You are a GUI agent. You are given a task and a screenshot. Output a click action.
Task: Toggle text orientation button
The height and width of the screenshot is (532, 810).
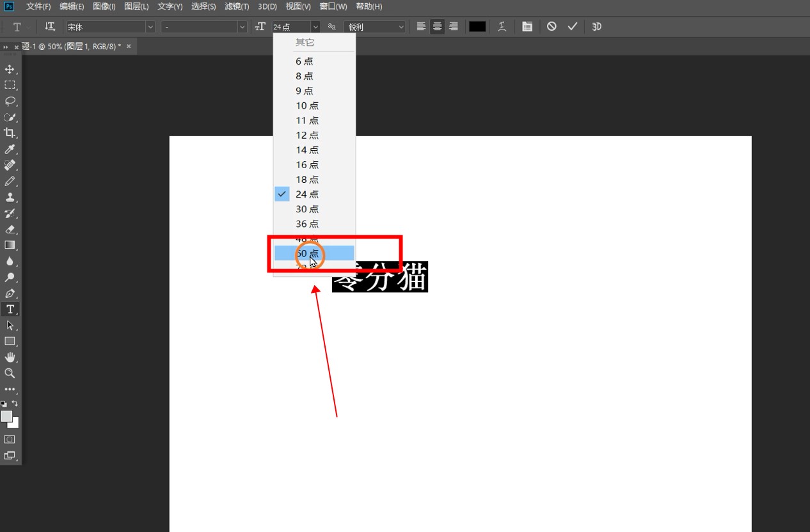coord(50,27)
